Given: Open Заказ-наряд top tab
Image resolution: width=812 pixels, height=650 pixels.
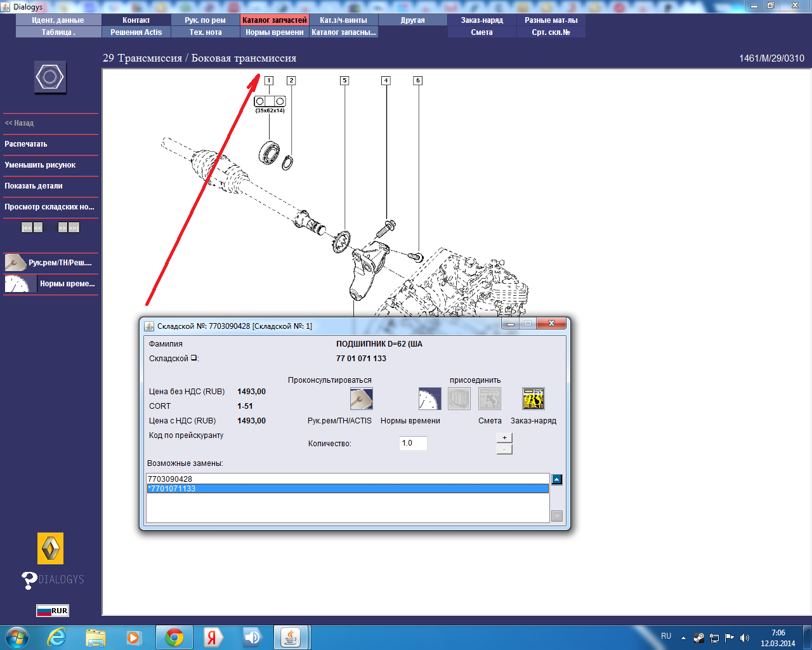Looking at the screenshot, I should click(x=482, y=20).
